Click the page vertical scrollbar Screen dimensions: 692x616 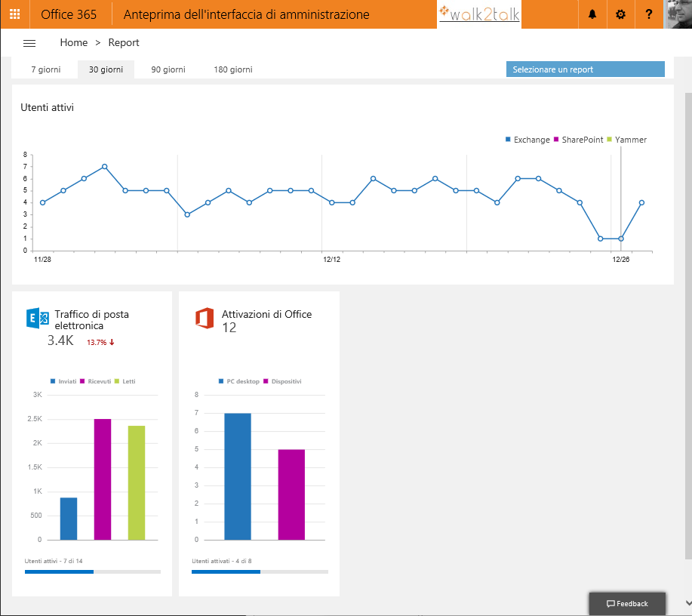688,327
